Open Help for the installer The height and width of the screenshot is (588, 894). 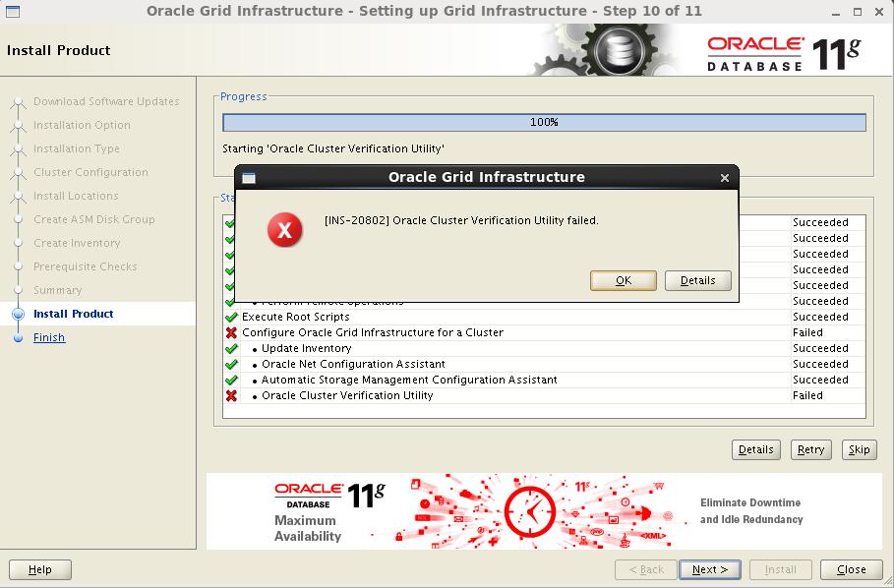click(39, 569)
